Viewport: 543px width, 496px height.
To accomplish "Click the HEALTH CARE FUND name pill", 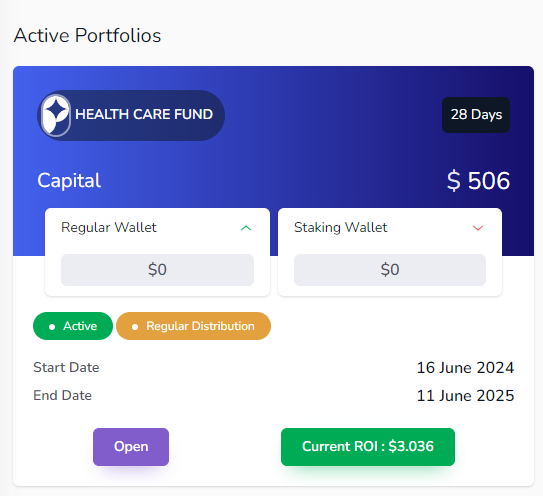I will click(131, 115).
